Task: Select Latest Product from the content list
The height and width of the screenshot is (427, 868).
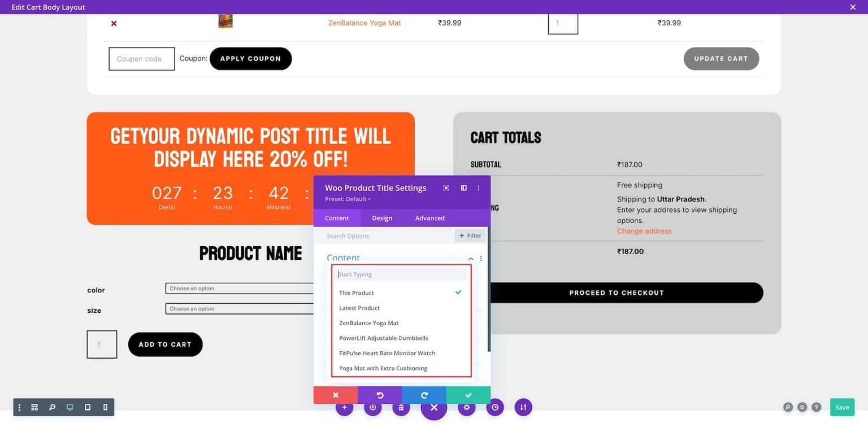Action: (359, 308)
